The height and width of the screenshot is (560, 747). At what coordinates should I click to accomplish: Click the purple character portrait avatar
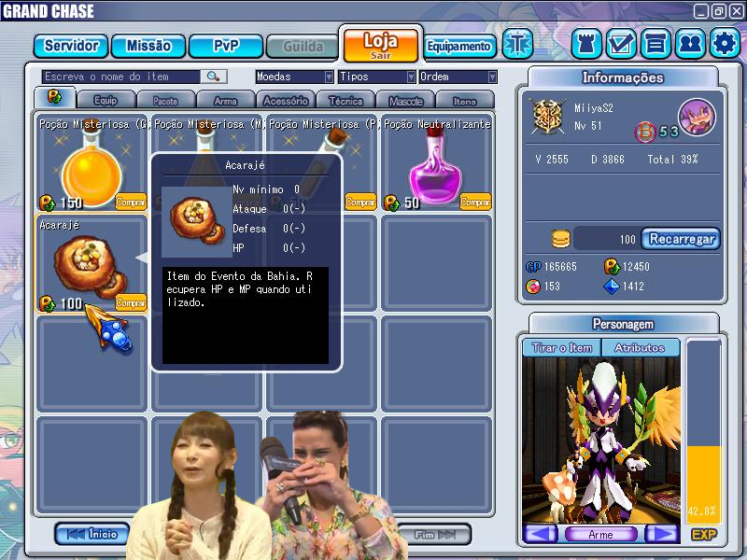(x=697, y=118)
